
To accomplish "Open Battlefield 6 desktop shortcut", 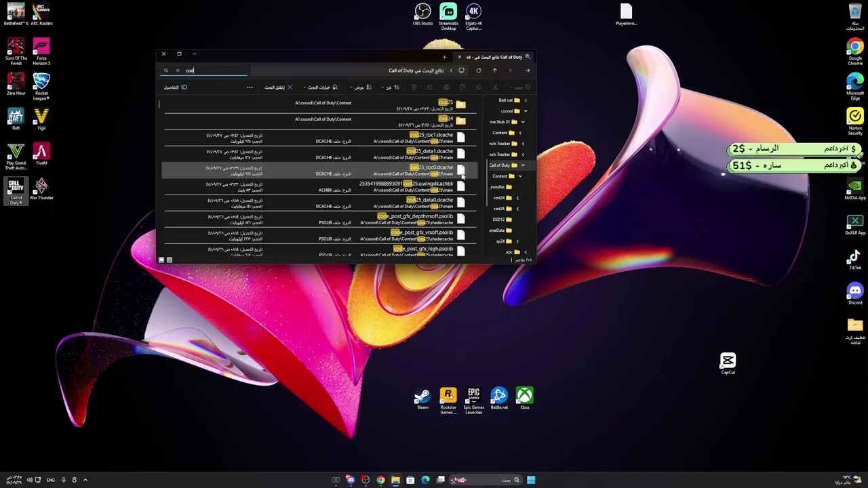I will (16, 14).
